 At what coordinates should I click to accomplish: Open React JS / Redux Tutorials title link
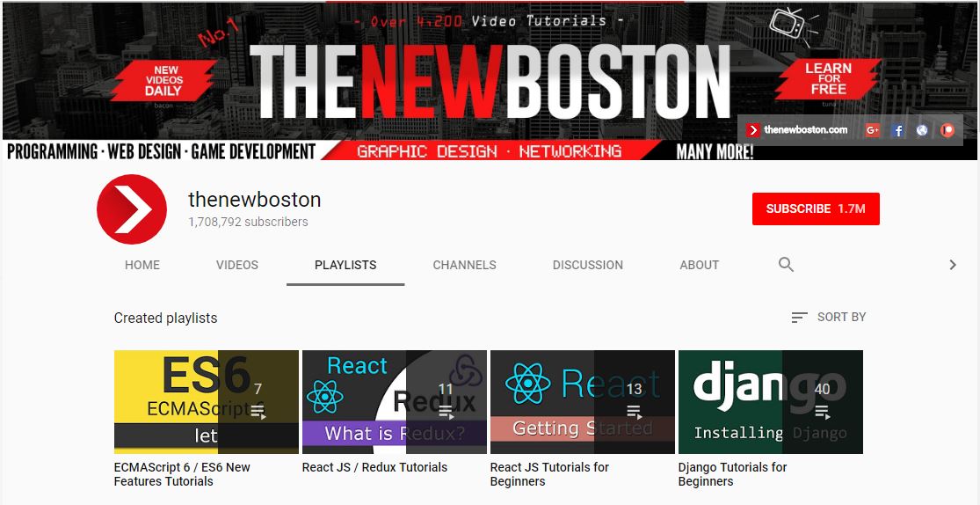(x=375, y=467)
